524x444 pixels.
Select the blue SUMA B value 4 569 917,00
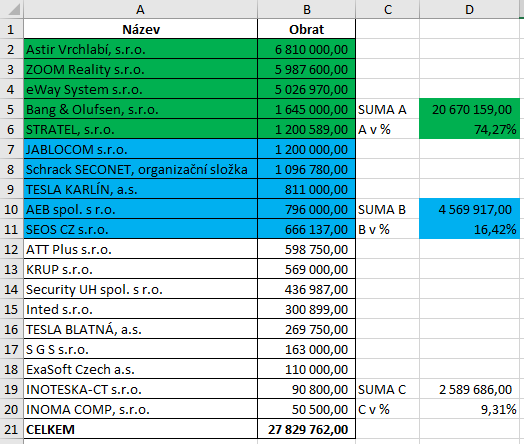(469, 209)
